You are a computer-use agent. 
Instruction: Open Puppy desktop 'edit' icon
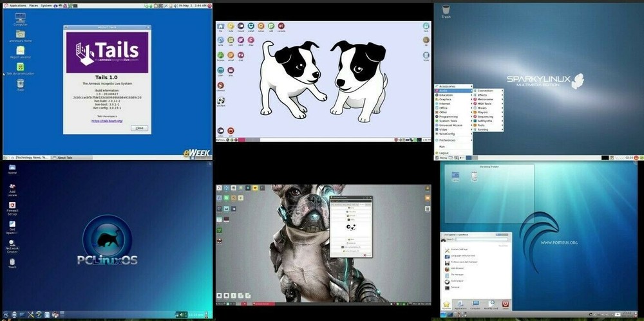tap(271, 26)
